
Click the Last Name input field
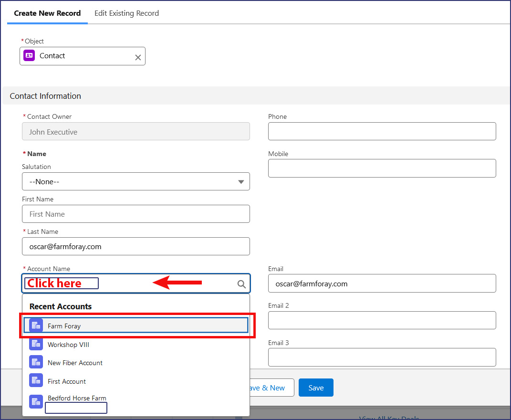[x=136, y=246]
